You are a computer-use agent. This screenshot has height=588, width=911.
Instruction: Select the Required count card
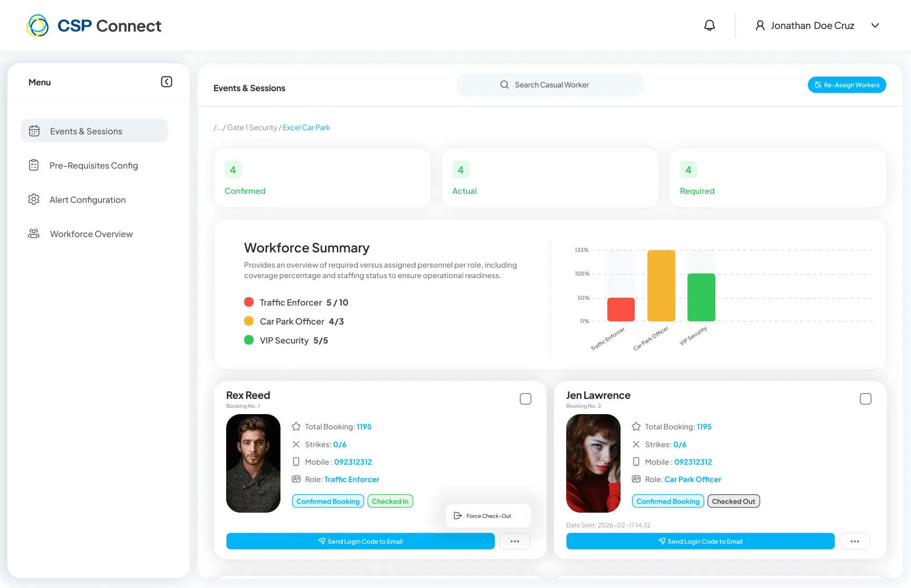pos(778,178)
